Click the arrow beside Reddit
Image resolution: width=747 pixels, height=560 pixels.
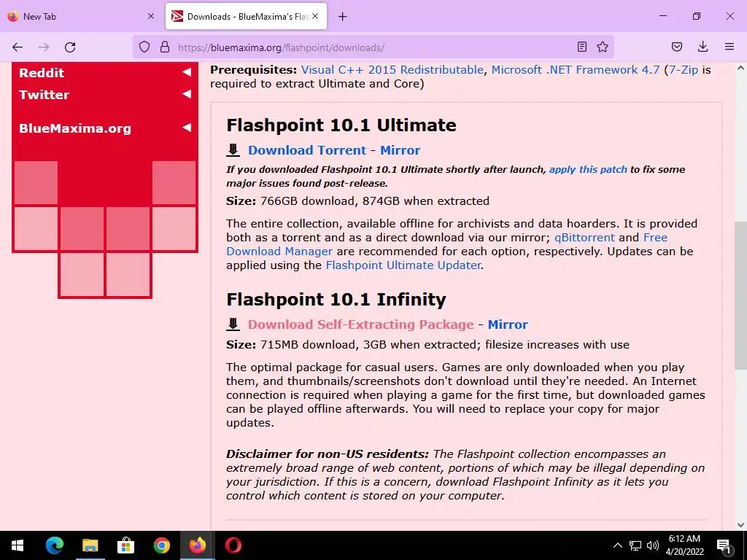pyautogui.click(x=187, y=72)
